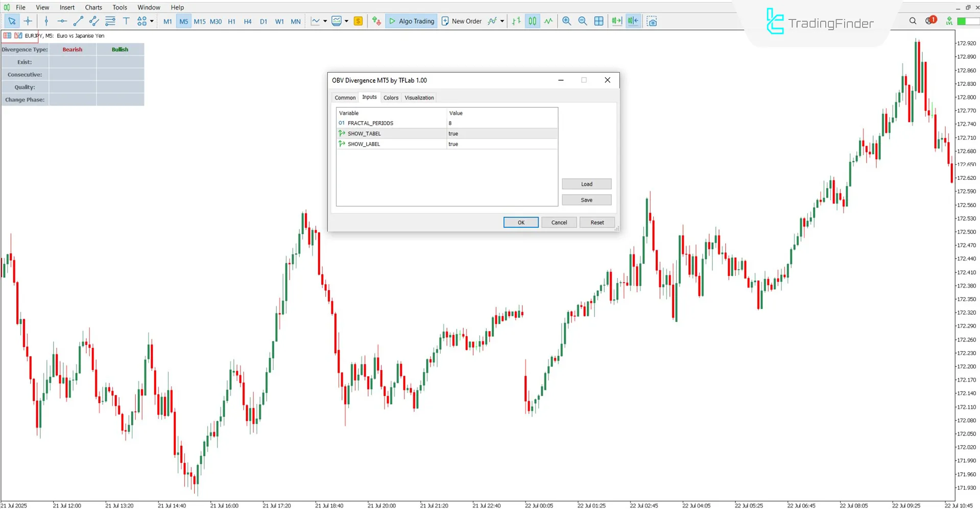Select the Trendline drawing tool
This screenshot has height=509, width=980.
78,21
